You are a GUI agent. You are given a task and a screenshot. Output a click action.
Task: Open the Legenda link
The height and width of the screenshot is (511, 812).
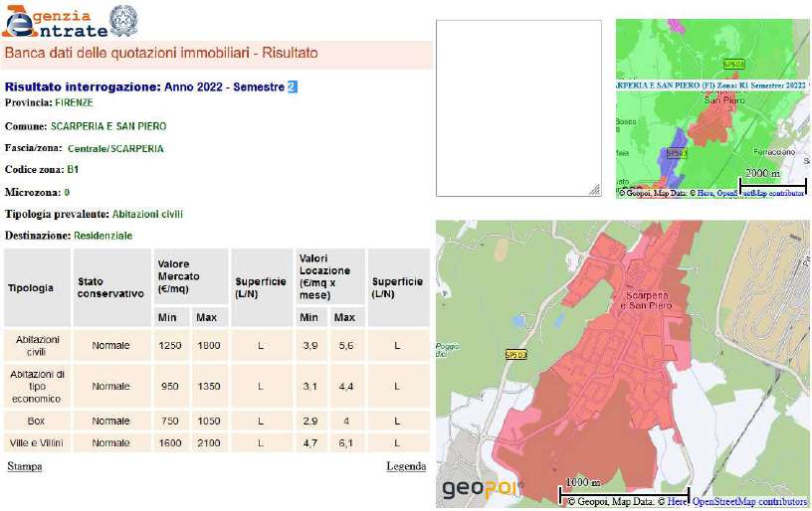pyautogui.click(x=406, y=466)
